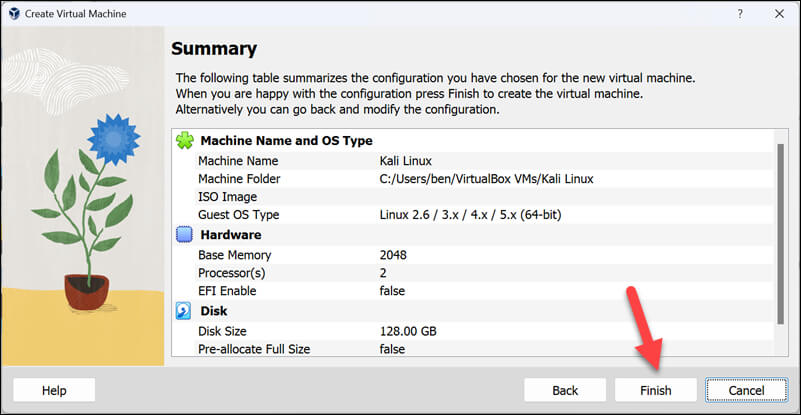Cancel the virtual machine creation
The height and width of the screenshot is (415, 801).
click(x=746, y=390)
